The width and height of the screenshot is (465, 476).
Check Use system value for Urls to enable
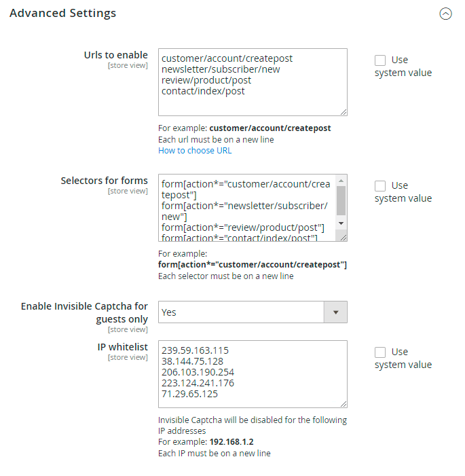pos(380,60)
